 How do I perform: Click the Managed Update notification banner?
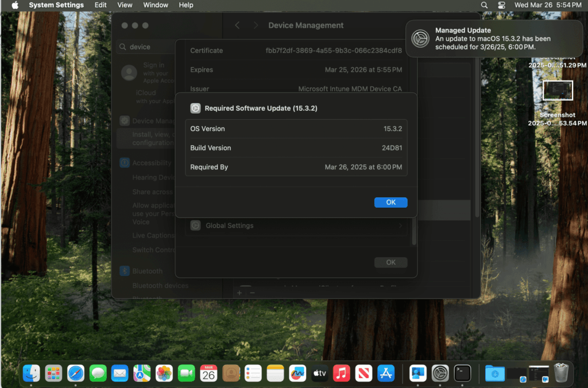point(494,39)
